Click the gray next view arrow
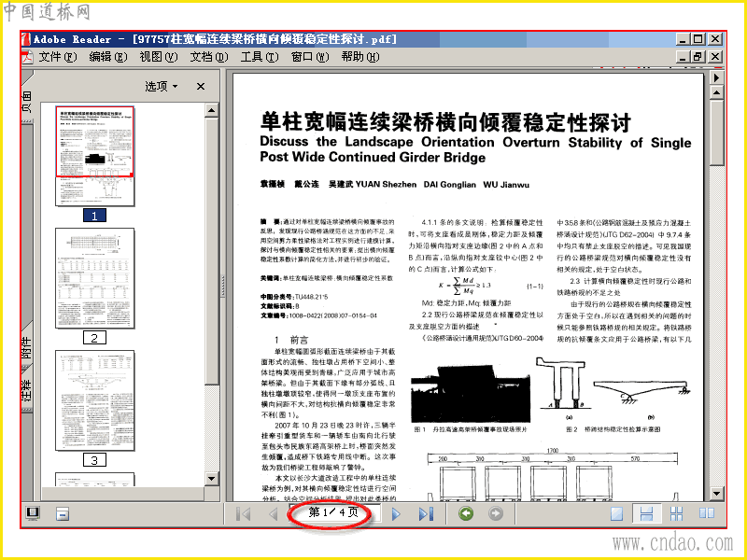 [x=496, y=513]
